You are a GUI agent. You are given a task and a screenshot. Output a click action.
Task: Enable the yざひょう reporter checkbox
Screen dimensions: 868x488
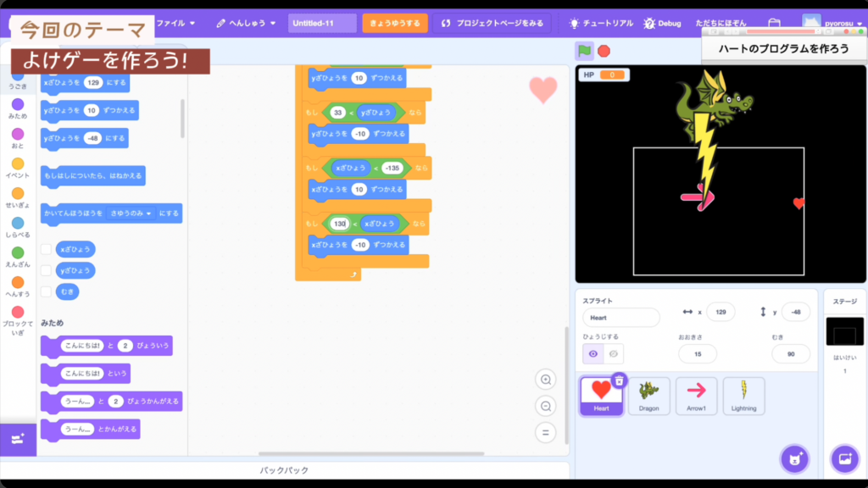47,270
